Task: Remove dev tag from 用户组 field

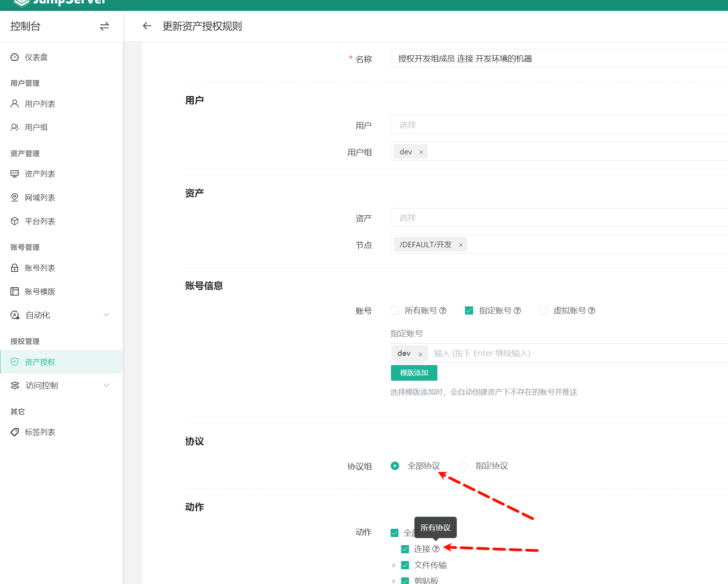Action: coord(421,152)
